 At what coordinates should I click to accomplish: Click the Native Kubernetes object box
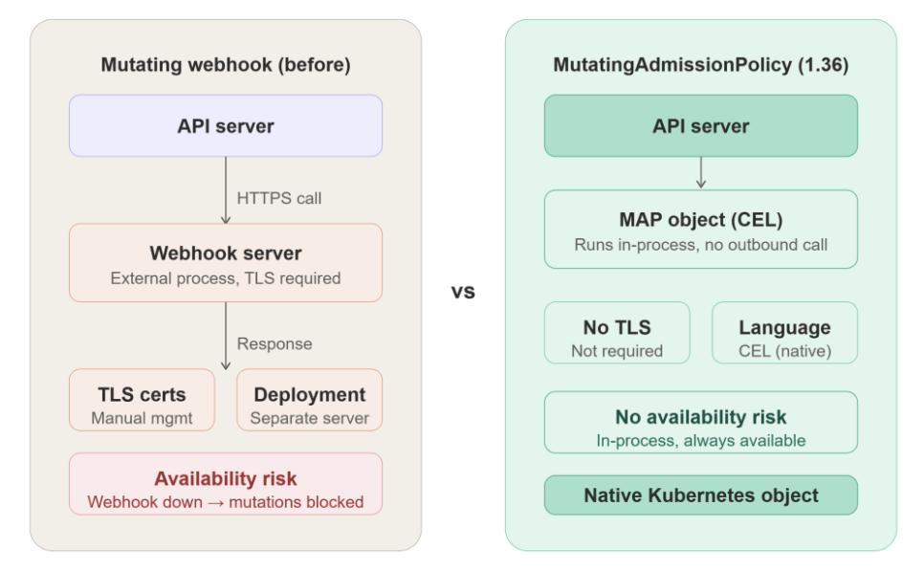coord(700,495)
